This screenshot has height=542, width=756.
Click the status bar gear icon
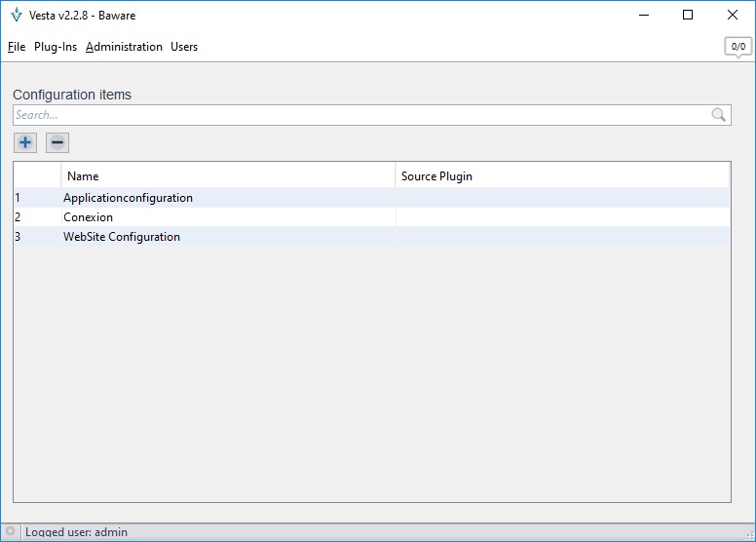coord(11,532)
